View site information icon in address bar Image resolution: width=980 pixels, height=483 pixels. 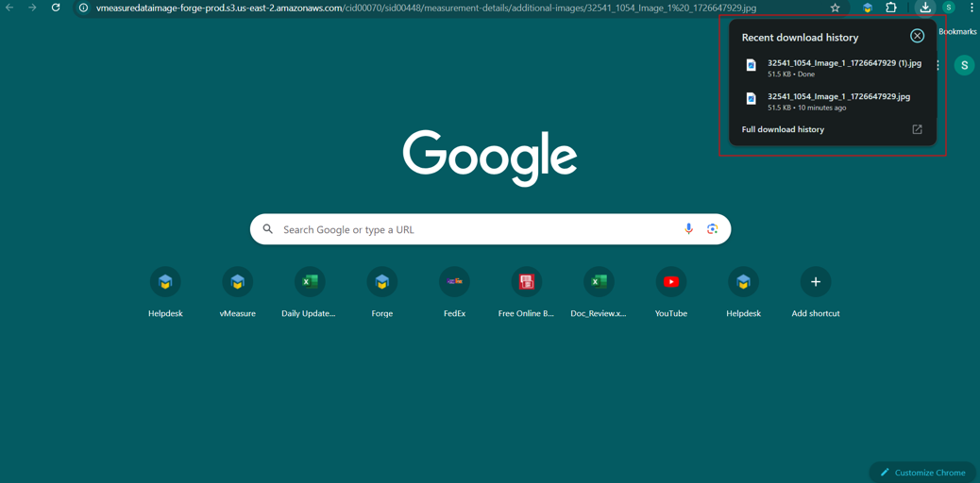[83, 8]
